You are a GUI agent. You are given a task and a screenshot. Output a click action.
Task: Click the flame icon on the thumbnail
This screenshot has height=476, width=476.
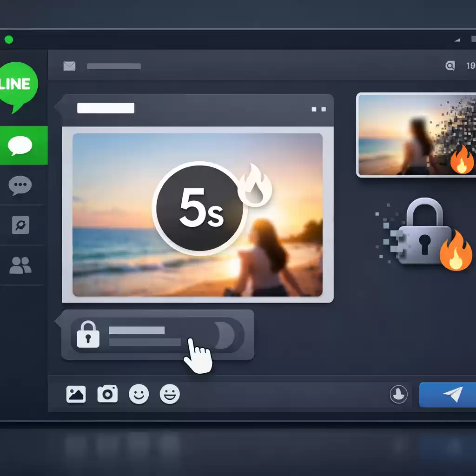point(462,160)
